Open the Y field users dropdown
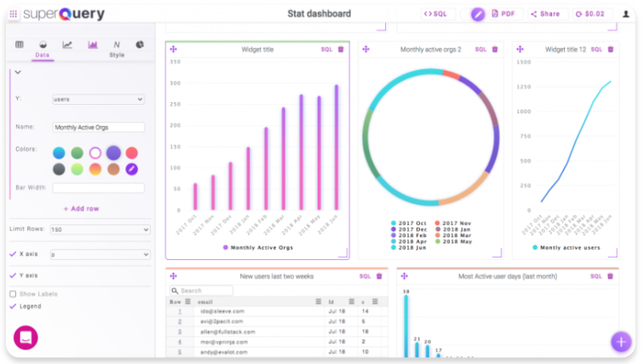 pyautogui.click(x=99, y=99)
